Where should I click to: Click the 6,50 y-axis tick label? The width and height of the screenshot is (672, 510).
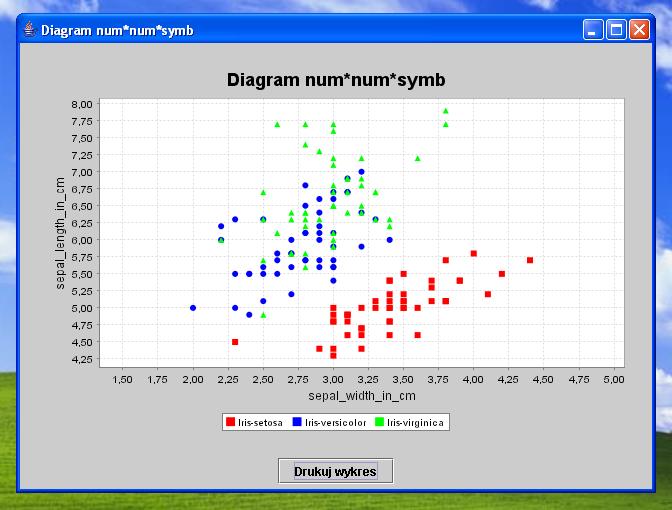pyautogui.click(x=82, y=206)
